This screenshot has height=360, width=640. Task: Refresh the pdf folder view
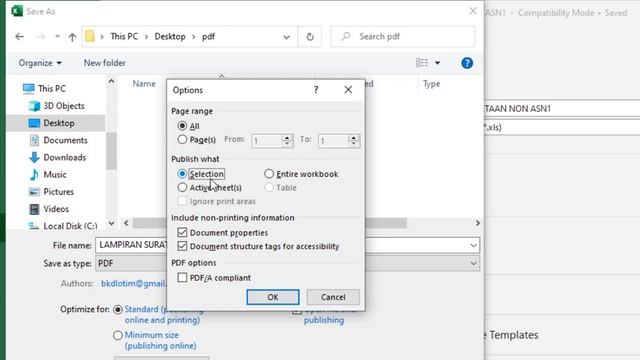click(310, 37)
